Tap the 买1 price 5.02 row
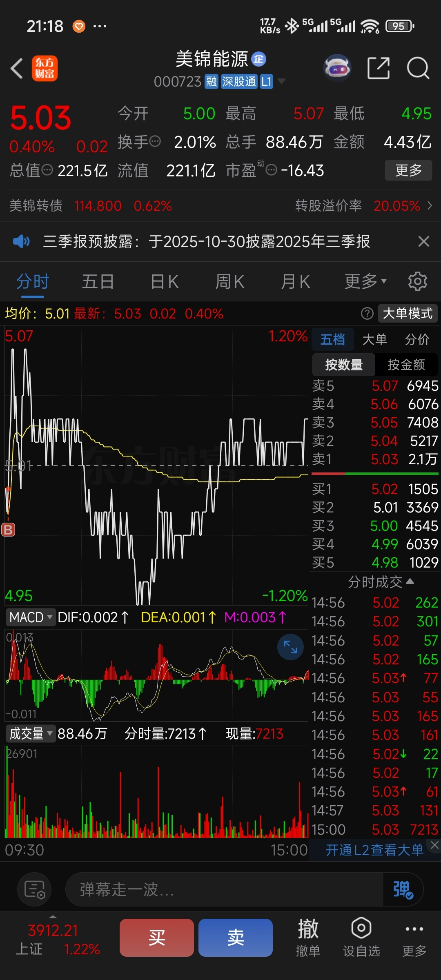The image size is (441, 980). point(375,489)
